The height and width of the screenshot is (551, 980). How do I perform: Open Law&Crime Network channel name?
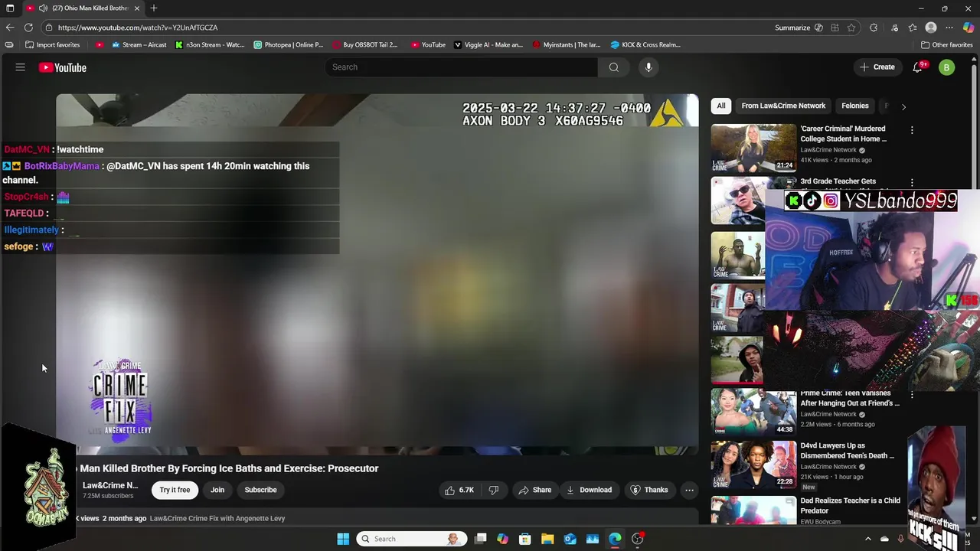tap(110, 485)
